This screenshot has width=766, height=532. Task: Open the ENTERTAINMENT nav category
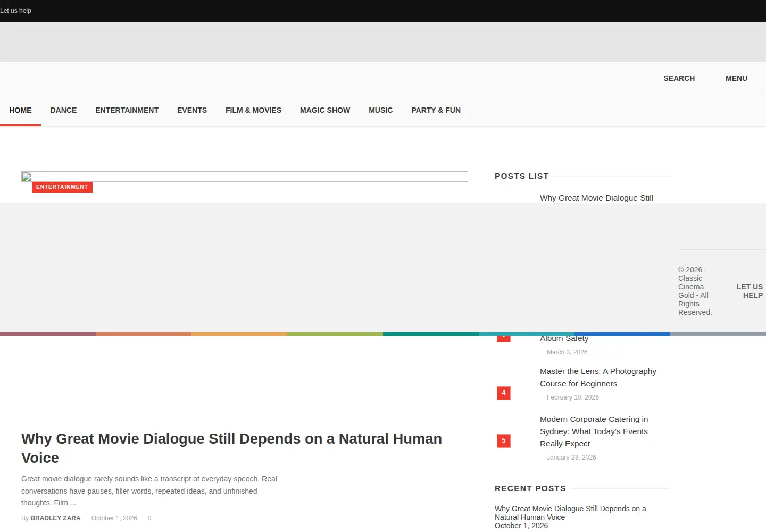click(127, 110)
